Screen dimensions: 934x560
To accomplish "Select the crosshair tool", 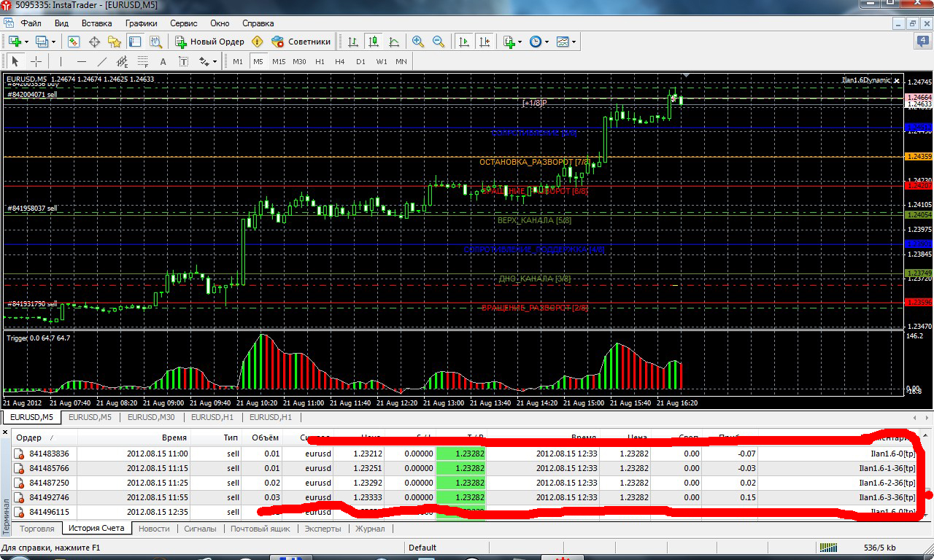I will pyautogui.click(x=36, y=62).
